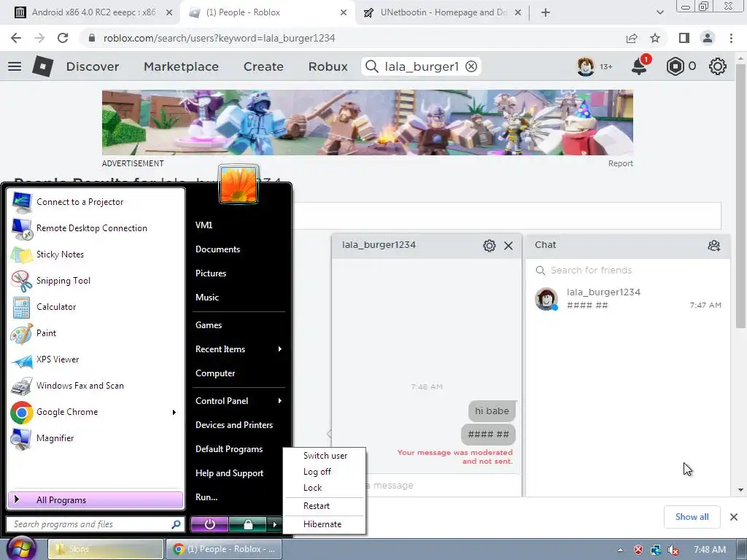This screenshot has width=747, height=560.
Task: Click Search programs and files box
Action: pyautogui.click(x=96, y=524)
